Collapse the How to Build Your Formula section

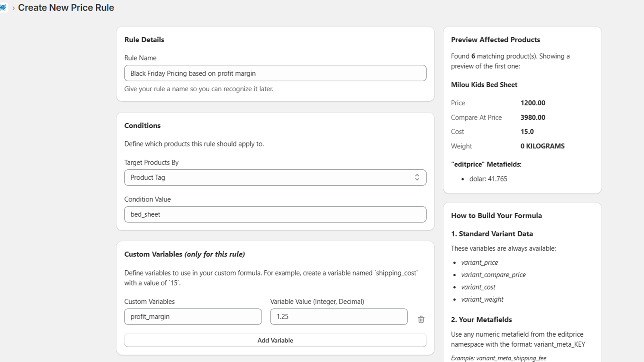point(496,216)
